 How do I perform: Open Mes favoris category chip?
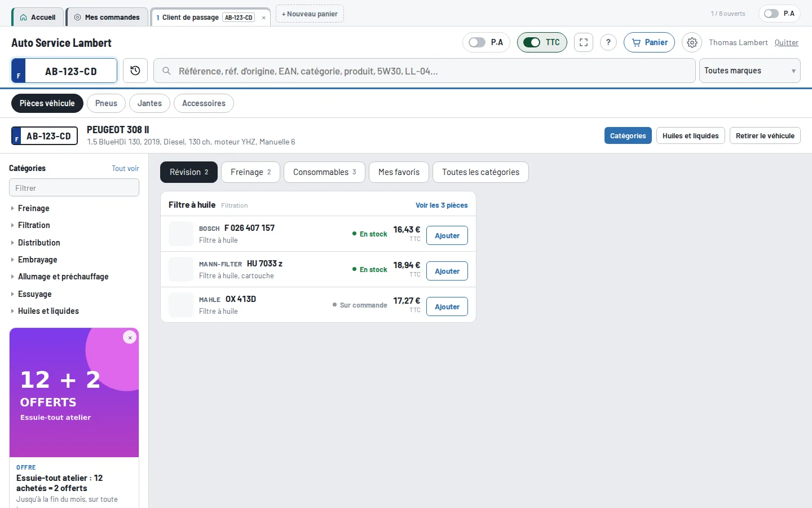(399, 172)
